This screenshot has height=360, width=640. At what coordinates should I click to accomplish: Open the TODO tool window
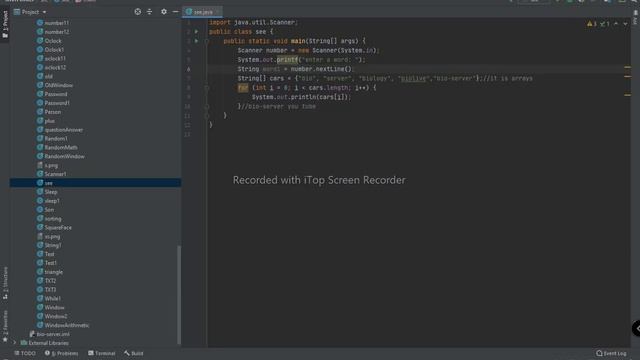(x=25, y=353)
